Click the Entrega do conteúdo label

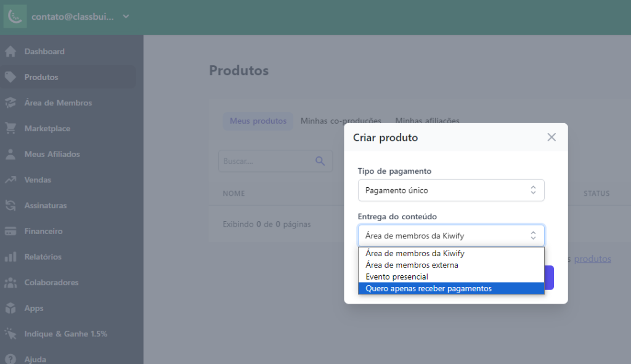(397, 216)
